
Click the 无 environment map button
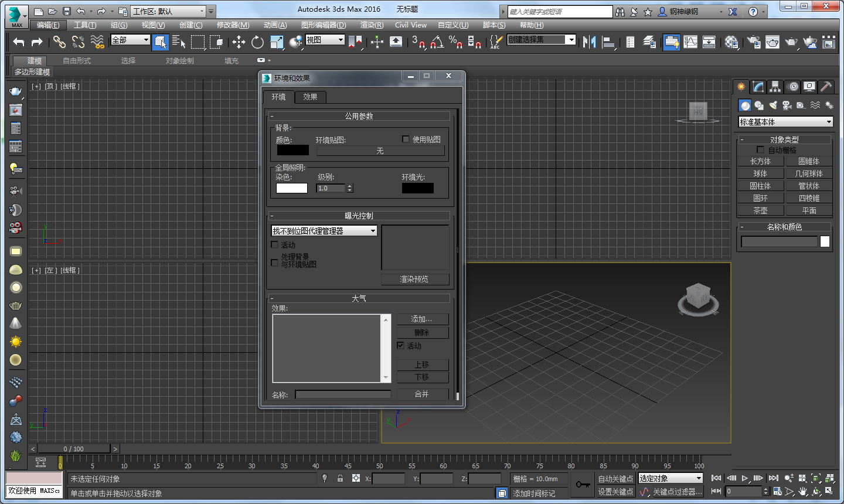click(x=380, y=151)
